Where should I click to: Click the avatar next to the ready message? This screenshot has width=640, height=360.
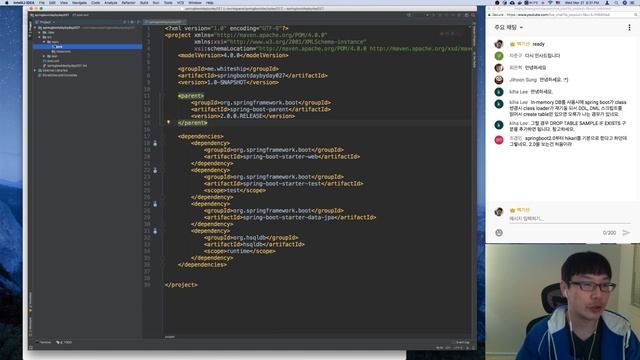click(x=499, y=44)
